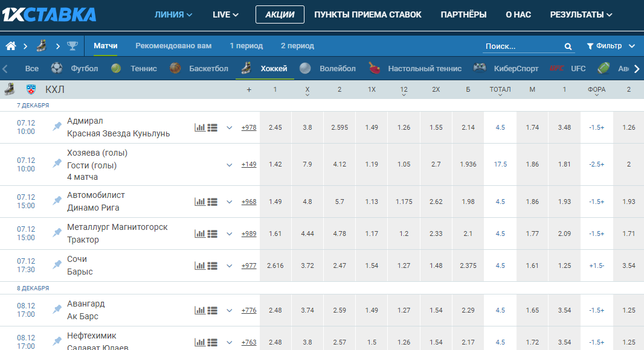
Task: Select odds 2.45 for Адмирал win
Action: (275, 127)
